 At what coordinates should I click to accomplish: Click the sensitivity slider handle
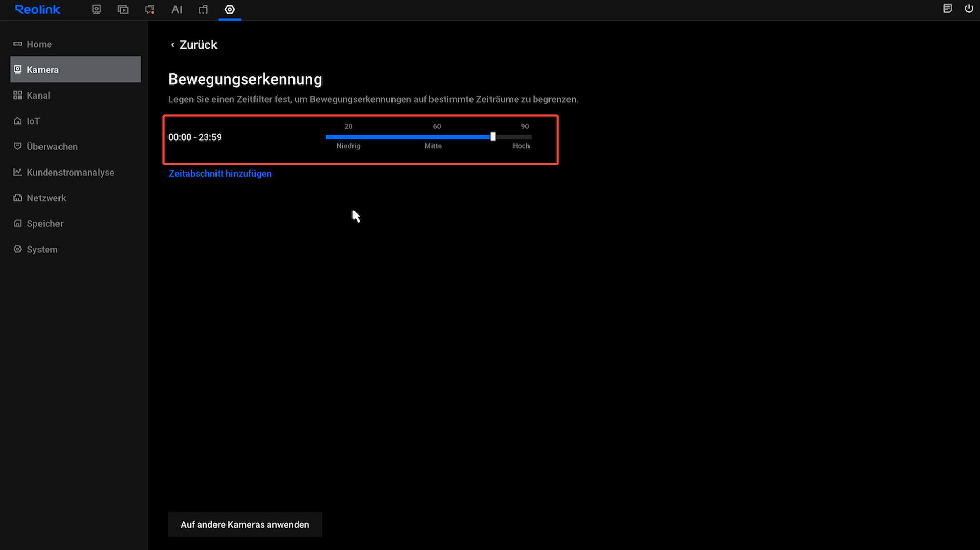[x=493, y=137]
